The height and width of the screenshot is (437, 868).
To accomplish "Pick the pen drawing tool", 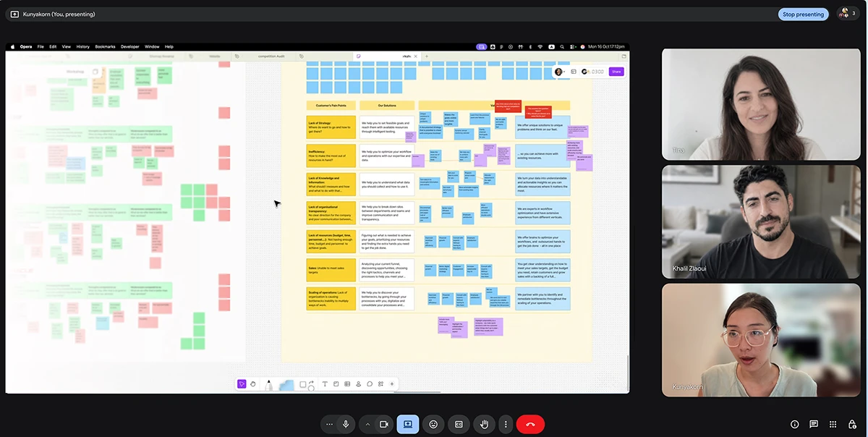I will [269, 385].
